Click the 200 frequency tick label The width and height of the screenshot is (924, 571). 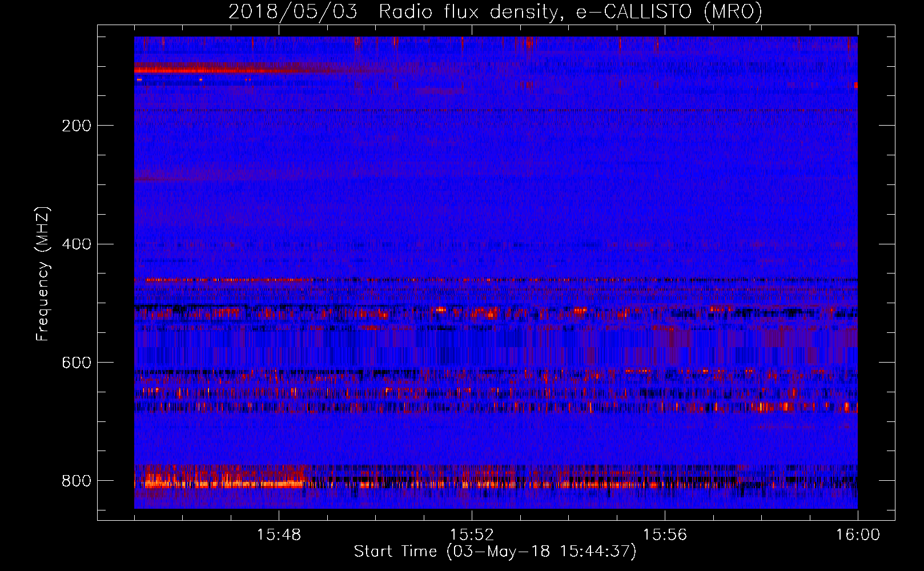pyautogui.click(x=77, y=126)
